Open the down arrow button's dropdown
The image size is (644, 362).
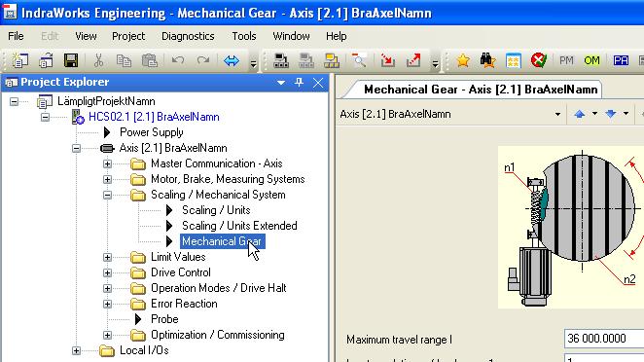626,114
